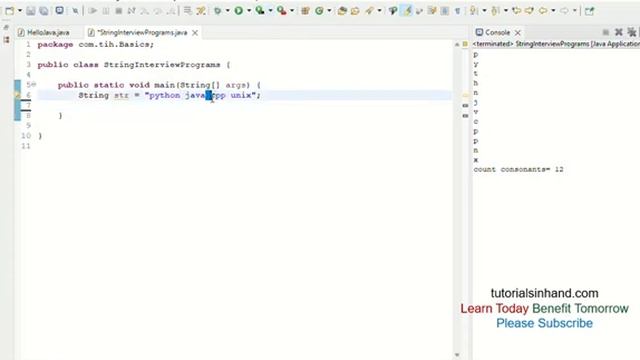Click the green Run button
The width and height of the screenshot is (640, 360).
(x=239, y=11)
